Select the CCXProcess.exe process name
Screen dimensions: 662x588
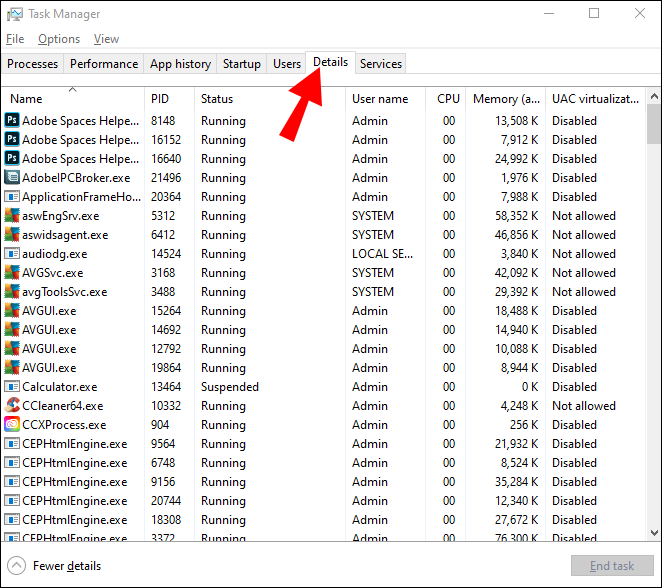pos(64,425)
